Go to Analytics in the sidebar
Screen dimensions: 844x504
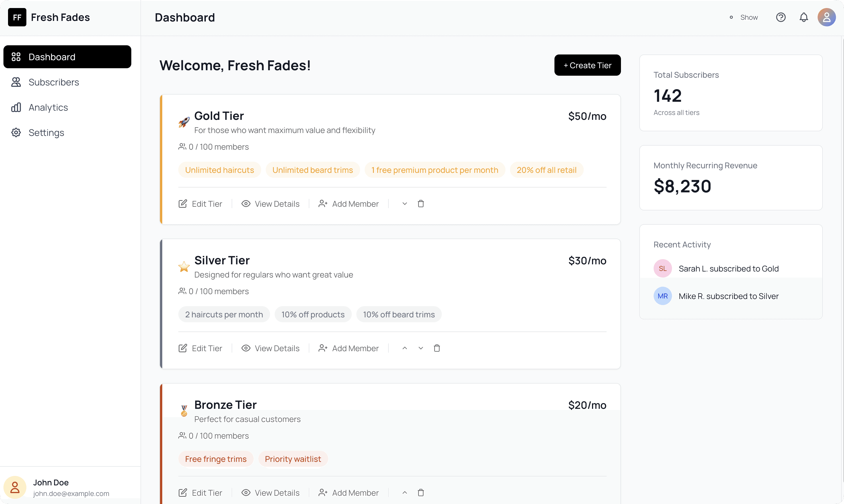(x=48, y=107)
